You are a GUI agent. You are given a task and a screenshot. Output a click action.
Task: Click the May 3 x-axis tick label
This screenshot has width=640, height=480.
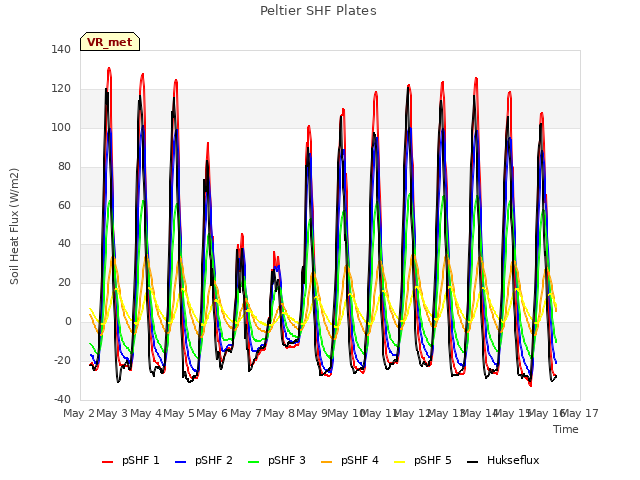[112, 413]
